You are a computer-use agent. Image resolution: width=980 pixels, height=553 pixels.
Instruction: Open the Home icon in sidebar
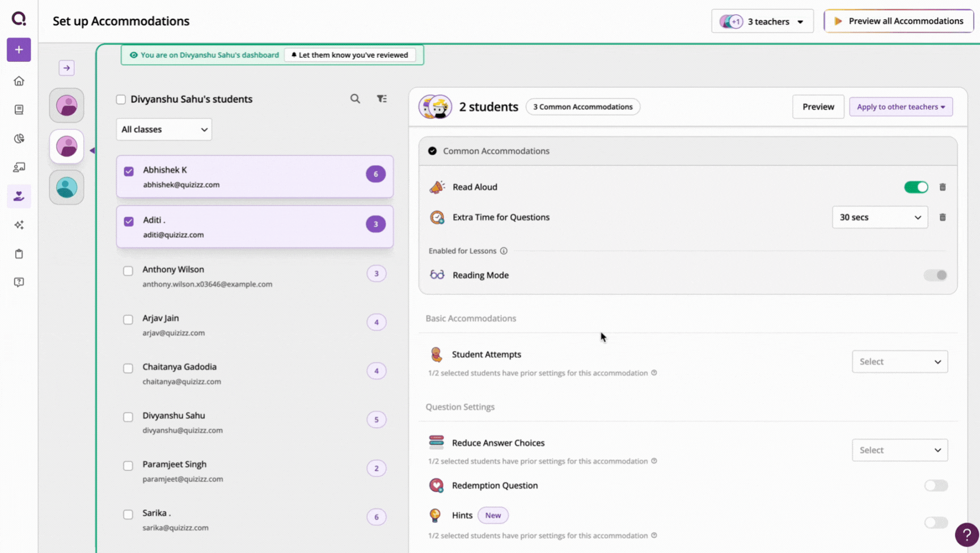(x=19, y=81)
